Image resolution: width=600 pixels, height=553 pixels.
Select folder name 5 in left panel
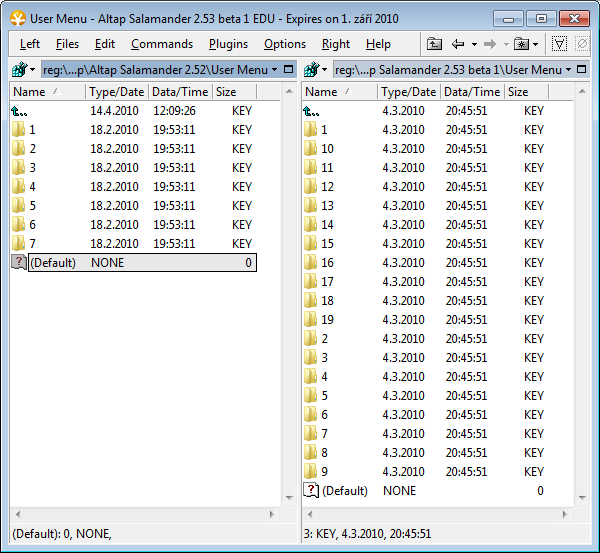[33, 206]
